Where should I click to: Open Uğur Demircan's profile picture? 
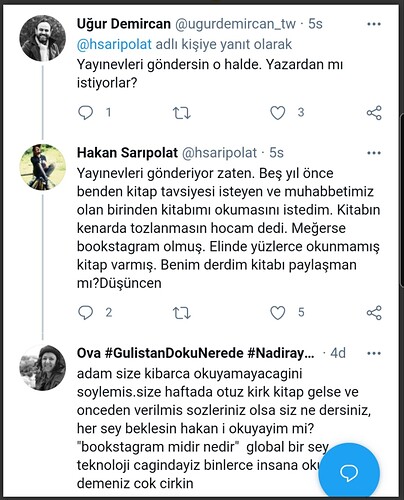click(43, 38)
